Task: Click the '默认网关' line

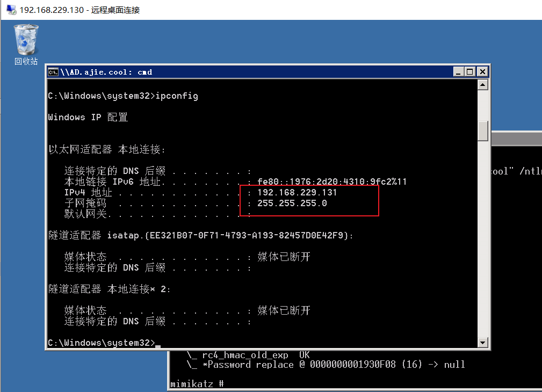Action: [157, 214]
